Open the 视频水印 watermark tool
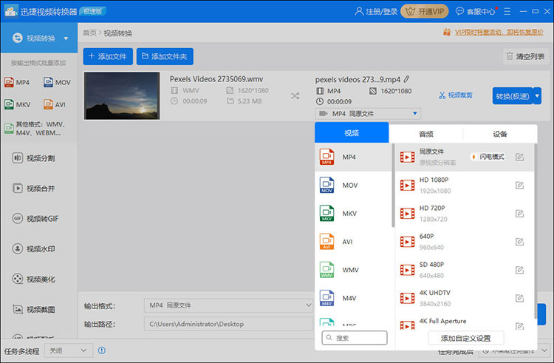This screenshot has height=363, width=554. click(34, 249)
